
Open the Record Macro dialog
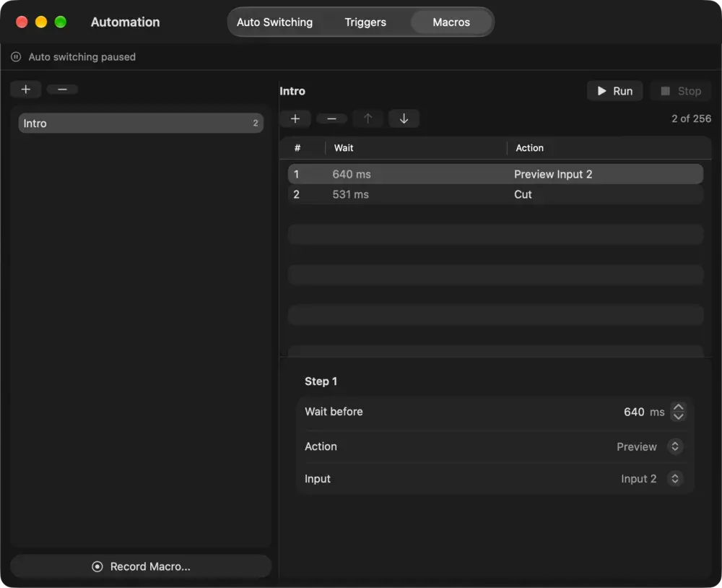(x=141, y=566)
